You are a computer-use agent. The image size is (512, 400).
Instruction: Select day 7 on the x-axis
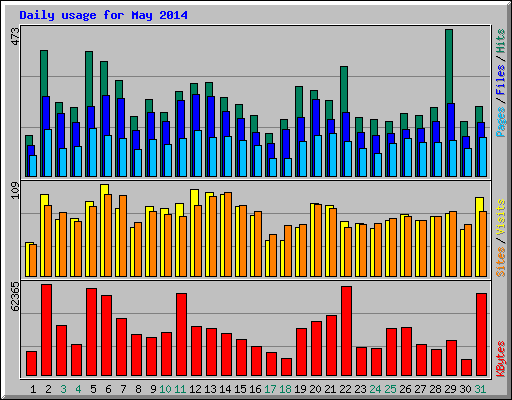(123, 389)
